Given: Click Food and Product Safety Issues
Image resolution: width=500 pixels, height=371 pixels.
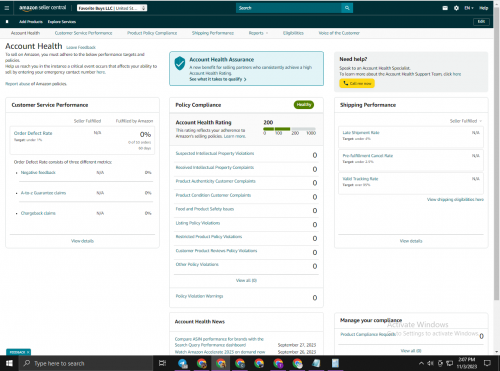Looking at the screenshot, I should click(205, 209).
